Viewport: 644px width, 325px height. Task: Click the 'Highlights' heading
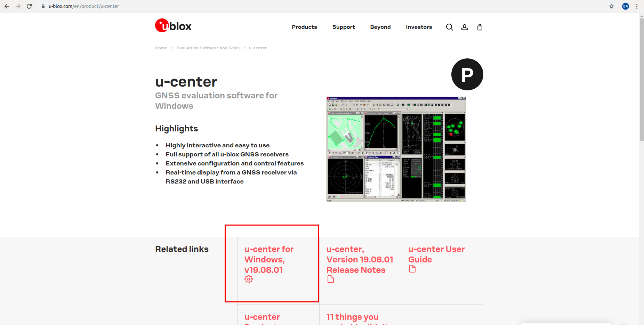click(177, 129)
